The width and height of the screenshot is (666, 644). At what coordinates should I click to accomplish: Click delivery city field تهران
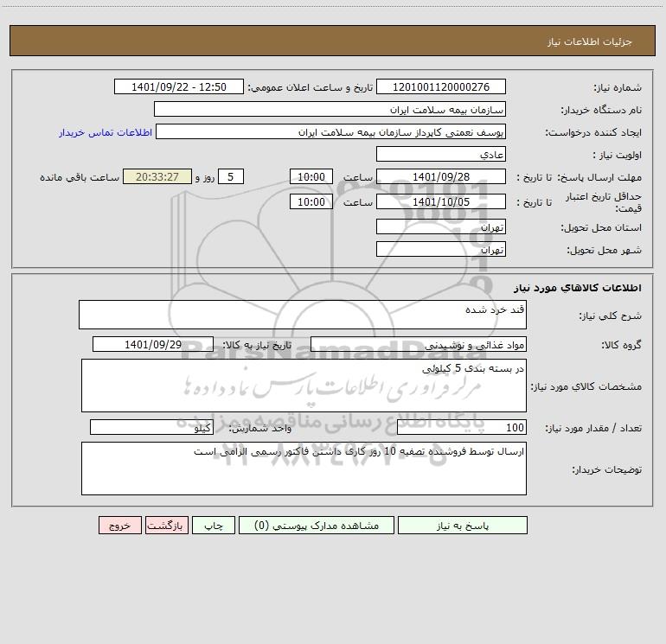click(x=441, y=249)
